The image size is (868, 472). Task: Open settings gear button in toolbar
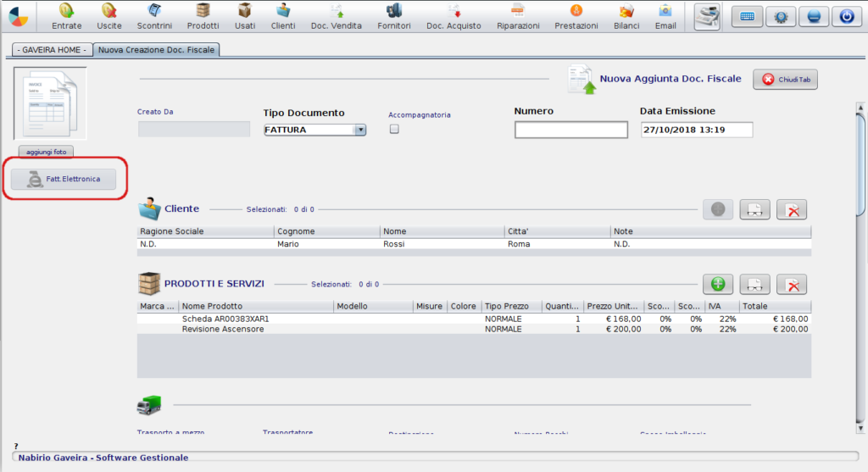point(781,17)
